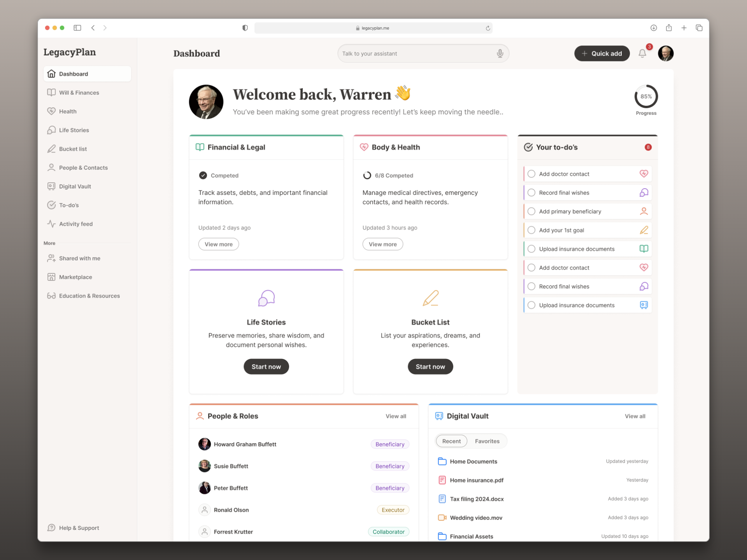Screen dimensions: 747x560
Task: Open the Marketplace section
Action: tap(75, 277)
